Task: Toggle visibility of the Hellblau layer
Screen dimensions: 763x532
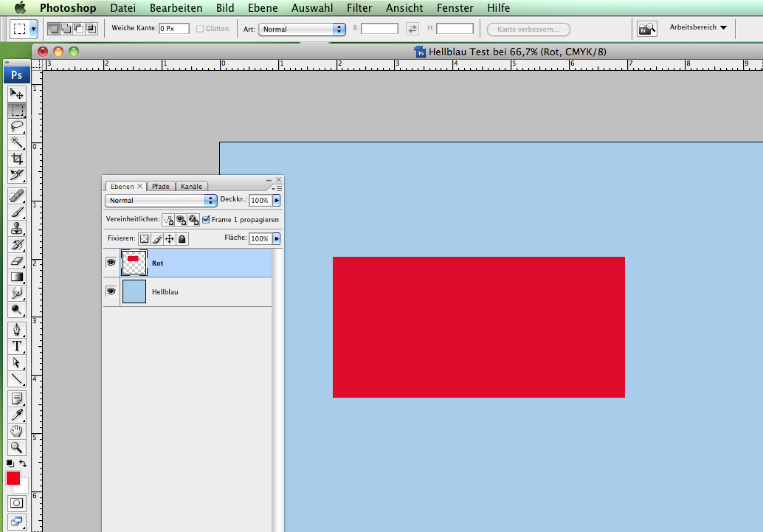Action: tap(111, 291)
